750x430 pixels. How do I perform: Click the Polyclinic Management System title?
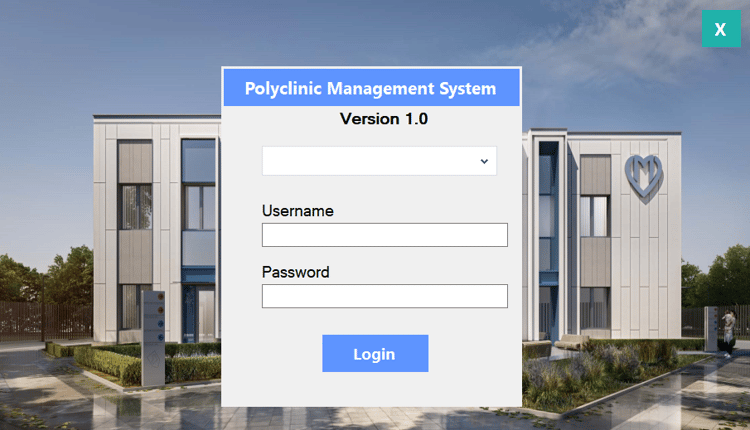[x=371, y=88]
